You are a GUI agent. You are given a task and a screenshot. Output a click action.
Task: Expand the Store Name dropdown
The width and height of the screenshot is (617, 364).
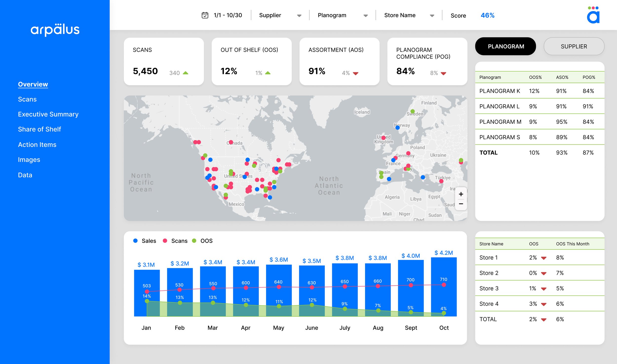tap(409, 15)
